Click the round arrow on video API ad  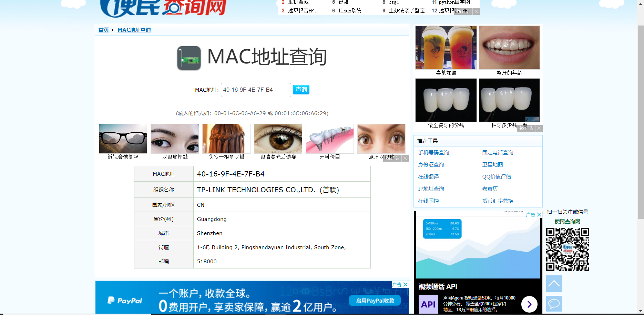point(529,304)
